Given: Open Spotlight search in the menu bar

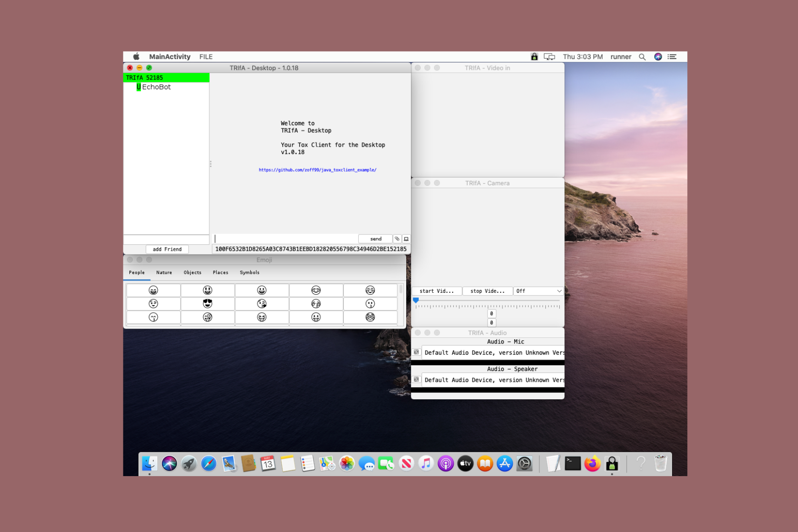Looking at the screenshot, I should 642,57.
